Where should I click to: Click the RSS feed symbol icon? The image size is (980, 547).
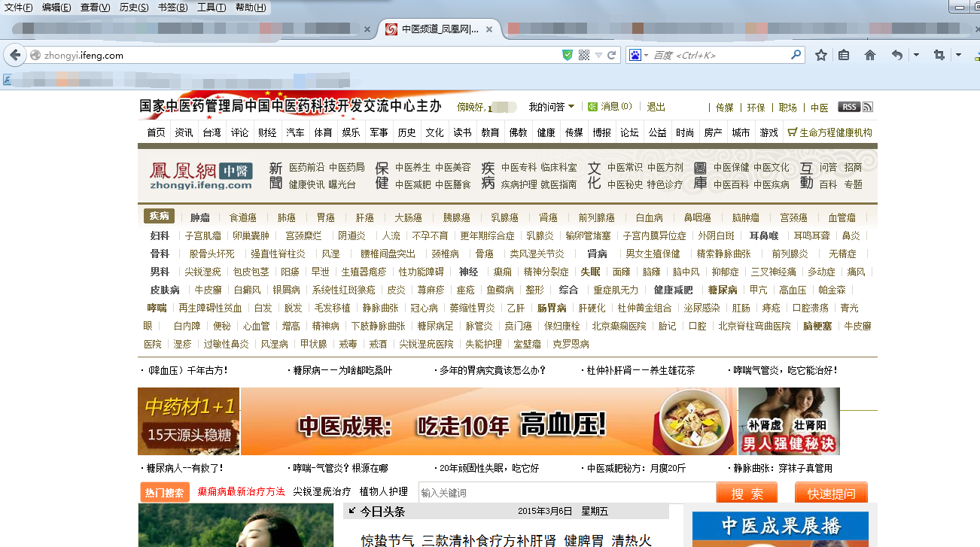point(868,107)
